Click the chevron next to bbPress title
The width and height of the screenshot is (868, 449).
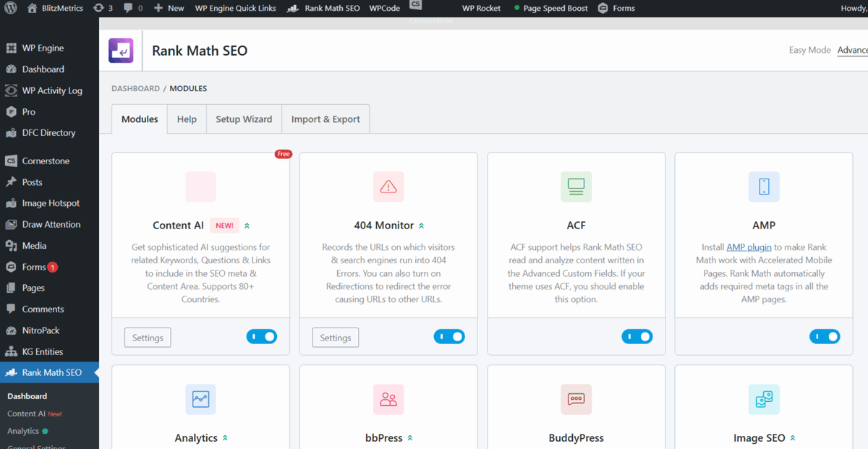pos(410,438)
